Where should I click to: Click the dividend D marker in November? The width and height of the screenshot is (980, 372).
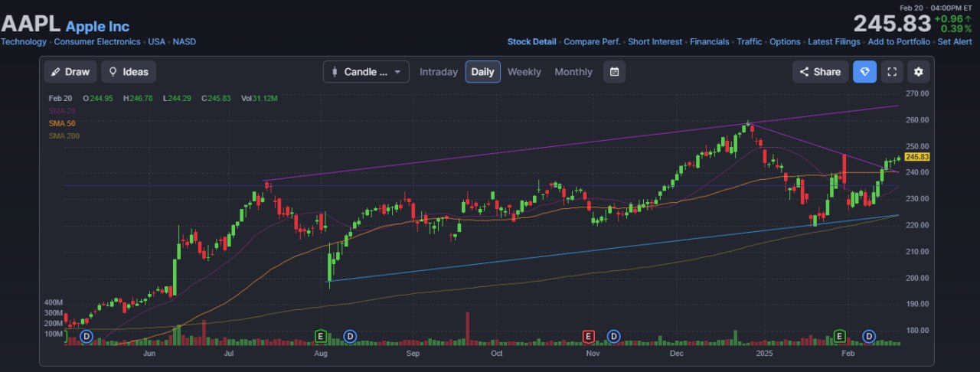(x=613, y=336)
